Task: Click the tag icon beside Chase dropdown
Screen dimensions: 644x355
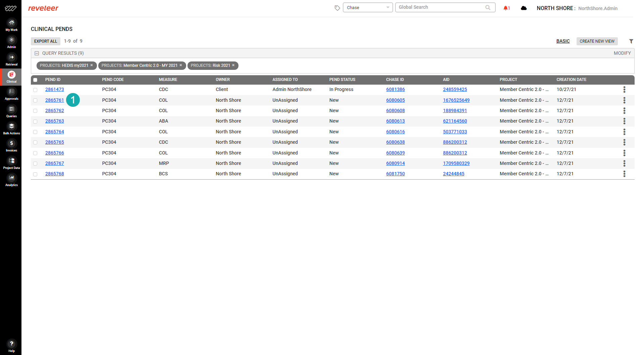Action: (337, 8)
